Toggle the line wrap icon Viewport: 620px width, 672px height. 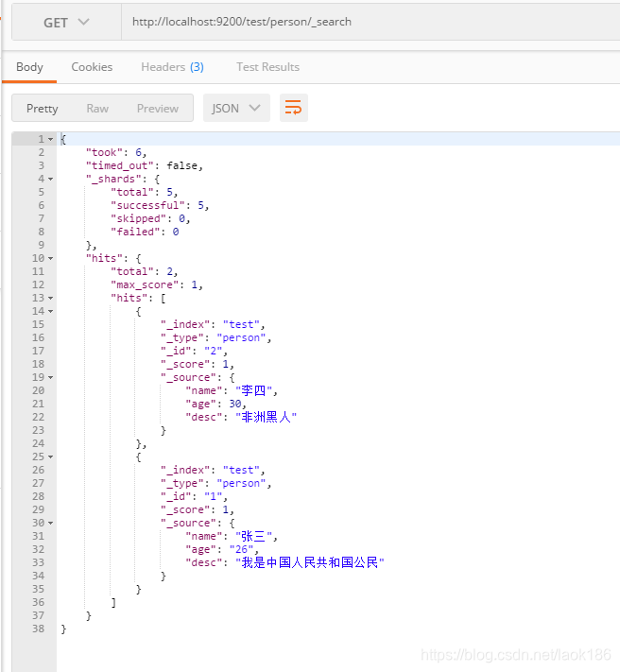coord(294,108)
